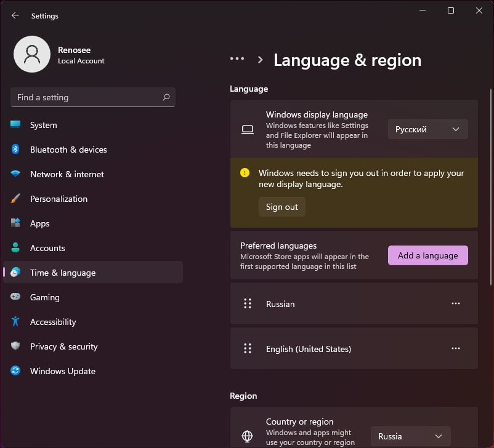Click the Find a setting search box

click(93, 97)
